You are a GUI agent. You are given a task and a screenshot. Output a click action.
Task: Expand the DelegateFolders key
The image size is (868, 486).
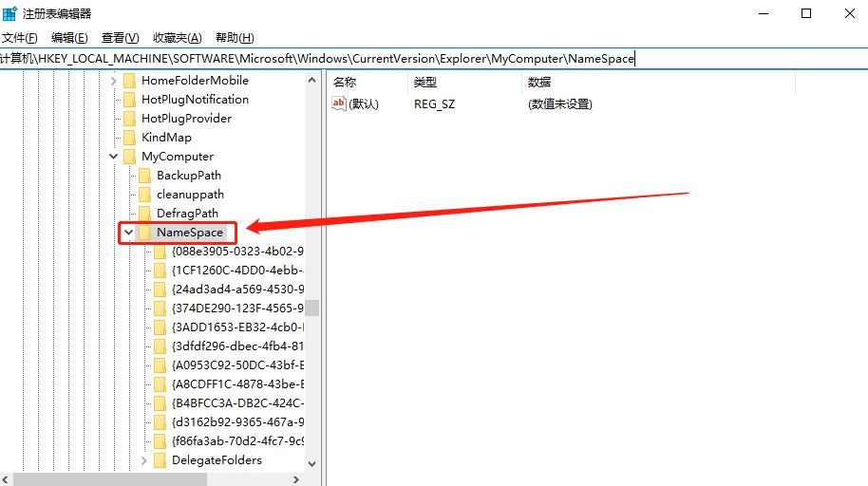144,460
